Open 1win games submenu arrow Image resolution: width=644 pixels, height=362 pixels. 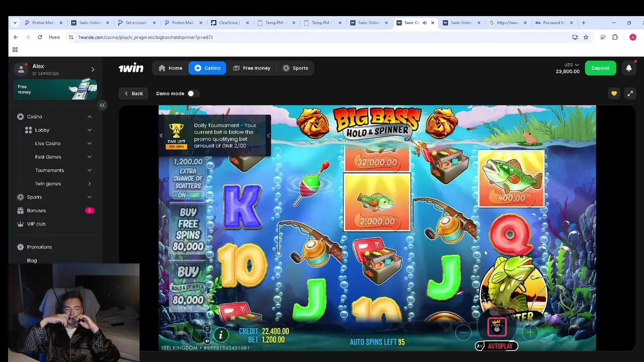(x=90, y=184)
